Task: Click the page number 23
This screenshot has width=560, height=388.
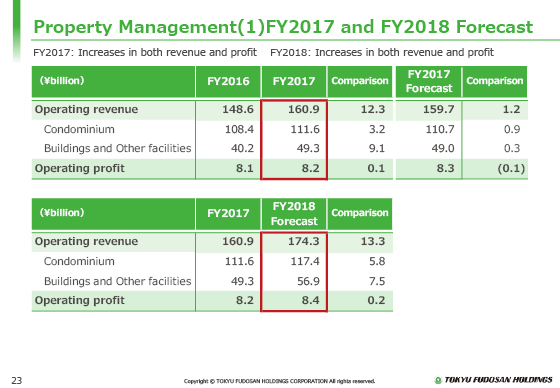Action: 16,380
